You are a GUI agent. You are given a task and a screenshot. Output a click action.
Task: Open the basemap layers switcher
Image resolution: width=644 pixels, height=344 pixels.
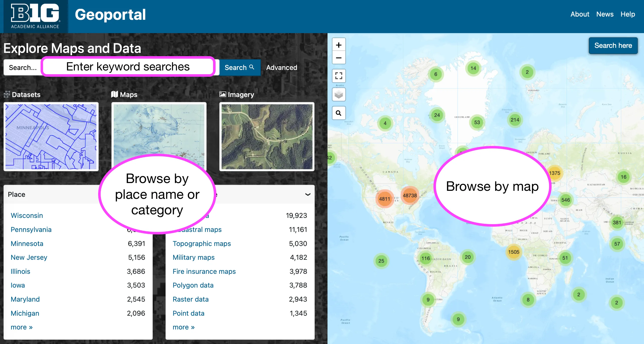click(x=339, y=95)
